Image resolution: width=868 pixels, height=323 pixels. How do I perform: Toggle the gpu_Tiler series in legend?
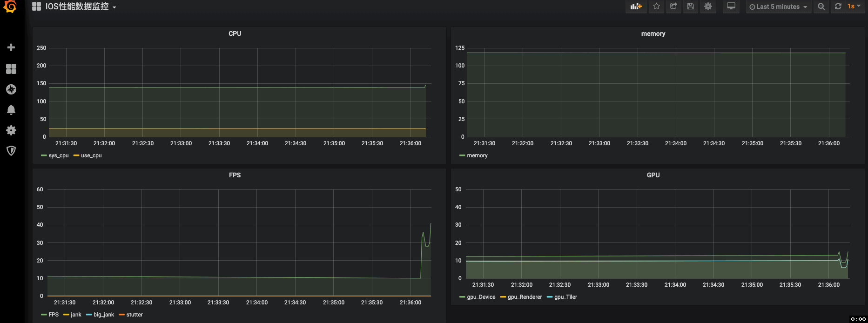(565, 297)
